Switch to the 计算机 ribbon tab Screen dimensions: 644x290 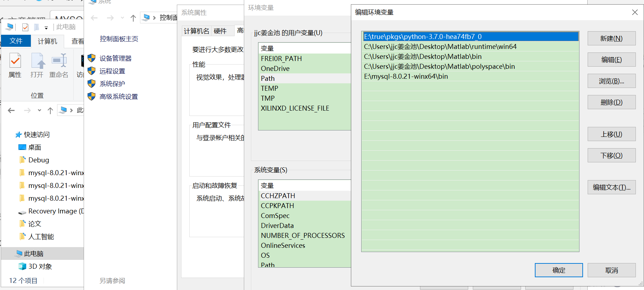tap(47, 41)
